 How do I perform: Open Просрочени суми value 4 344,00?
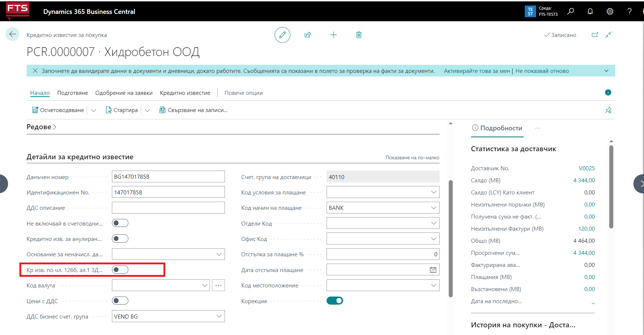click(x=584, y=253)
